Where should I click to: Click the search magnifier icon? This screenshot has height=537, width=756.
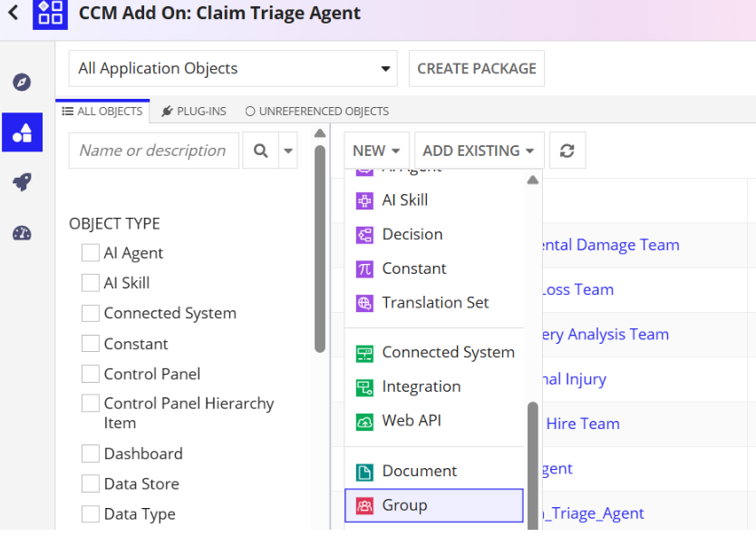(x=260, y=151)
